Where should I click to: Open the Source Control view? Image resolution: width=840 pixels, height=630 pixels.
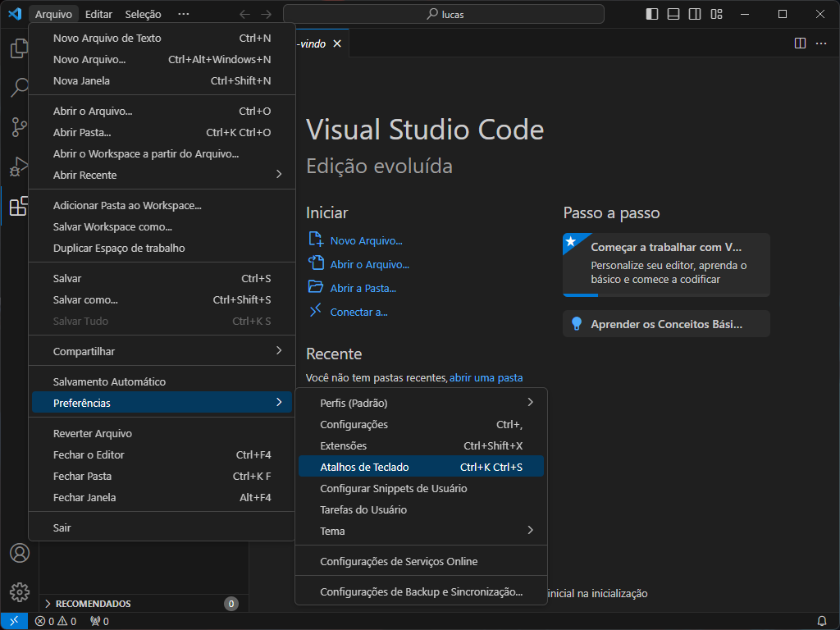[x=19, y=127]
